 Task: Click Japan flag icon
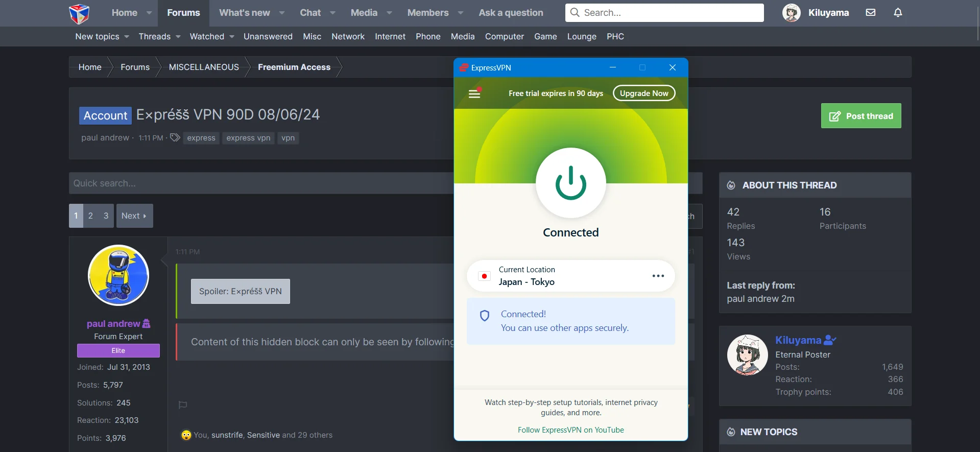484,276
